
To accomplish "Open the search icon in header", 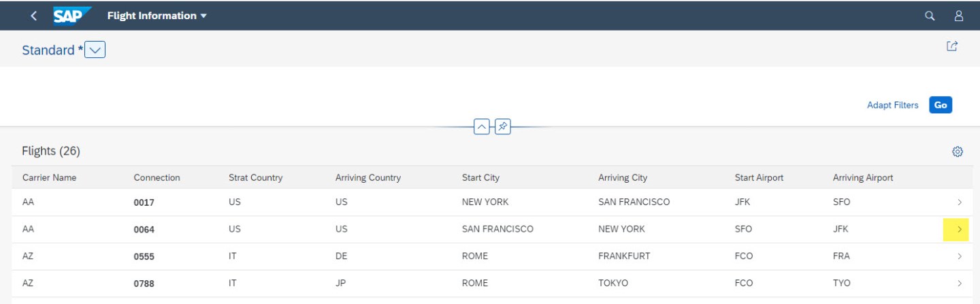I will click(x=930, y=16).
